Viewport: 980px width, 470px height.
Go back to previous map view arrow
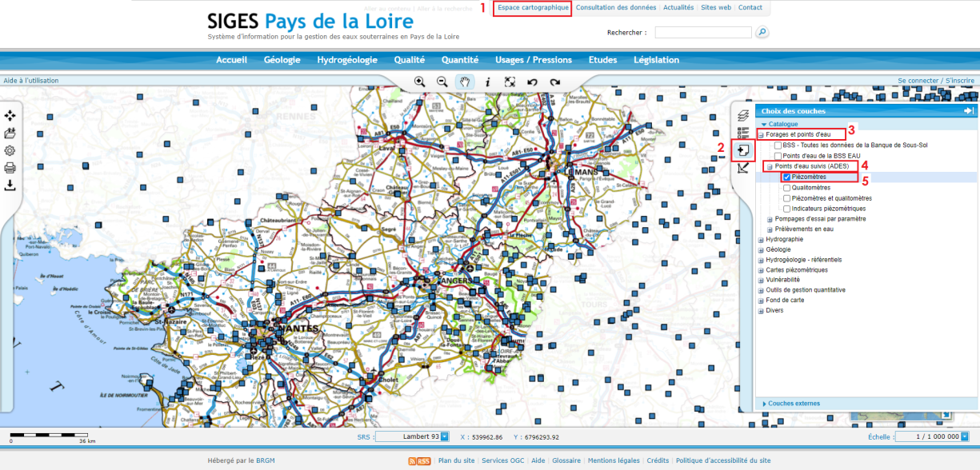532,82
